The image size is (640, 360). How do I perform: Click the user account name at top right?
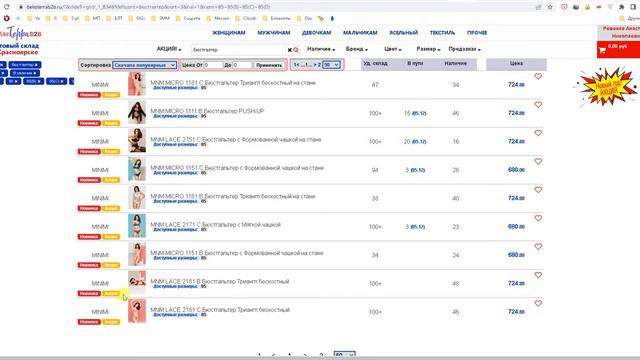tap(621, 32)
